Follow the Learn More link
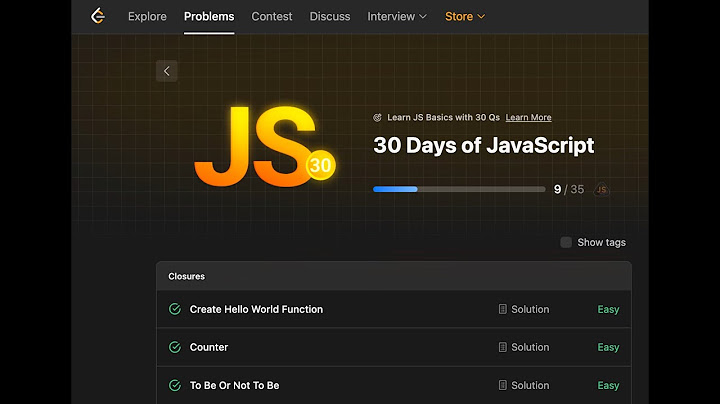This screenshot has width=720, height=404. (x=529, y=118)
